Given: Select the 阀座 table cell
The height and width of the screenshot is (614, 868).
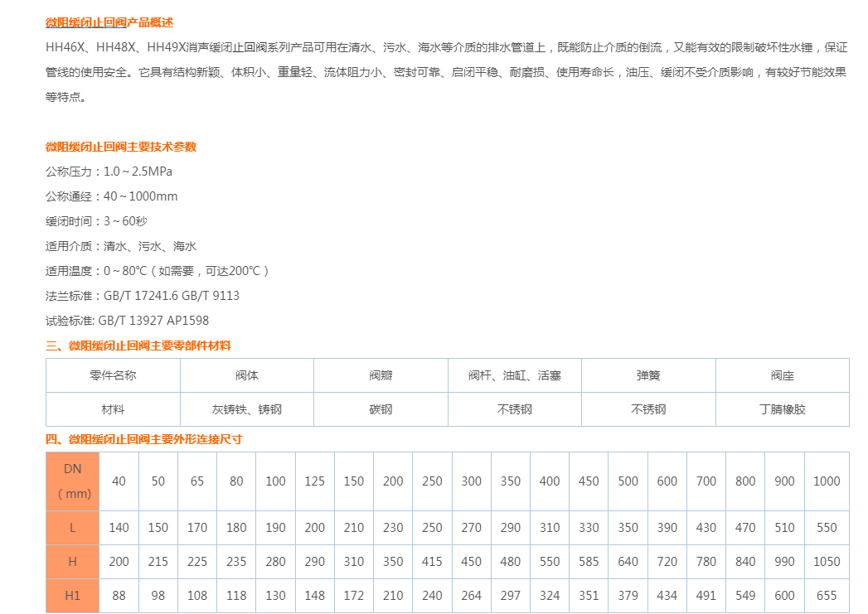Looking at the screenshot, I should coord(783,375).
